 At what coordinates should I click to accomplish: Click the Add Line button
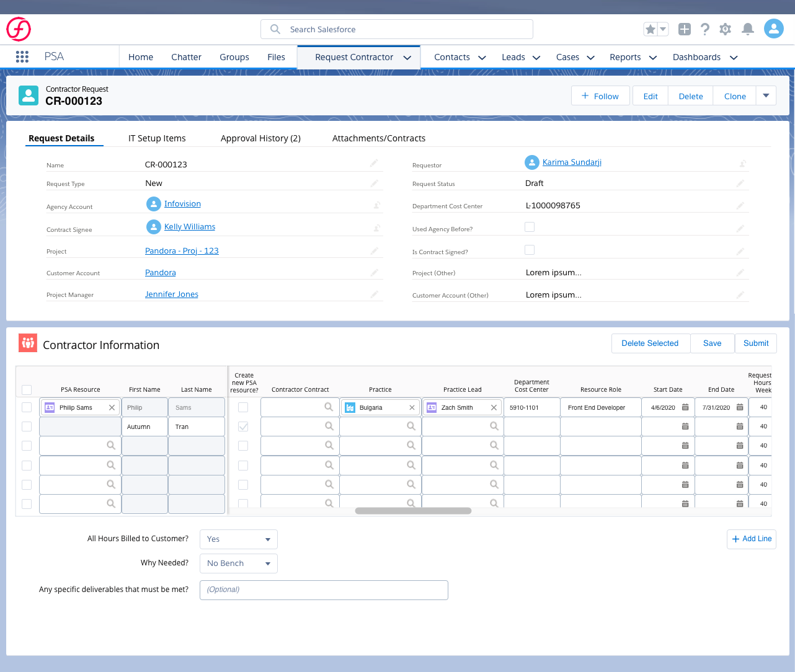point(752,539)
